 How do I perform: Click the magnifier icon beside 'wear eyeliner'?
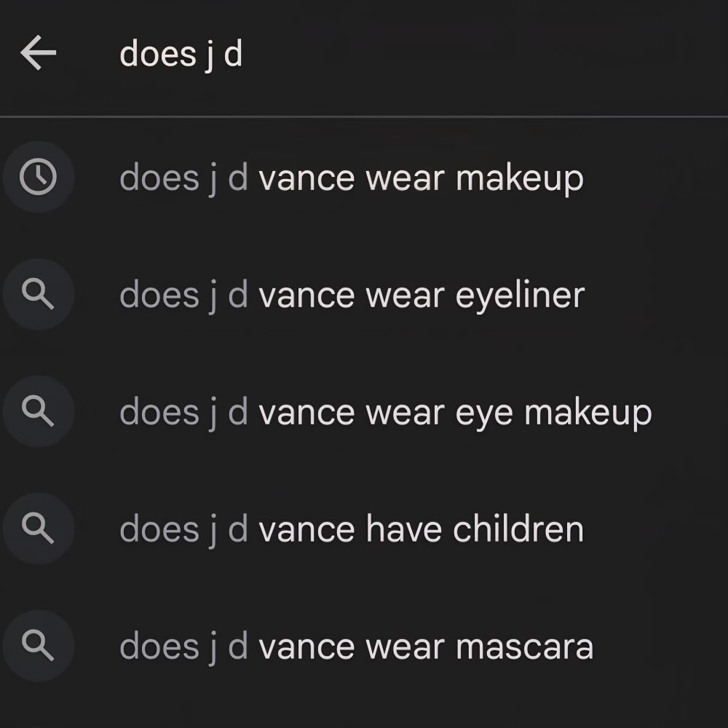tap(38, 294)
